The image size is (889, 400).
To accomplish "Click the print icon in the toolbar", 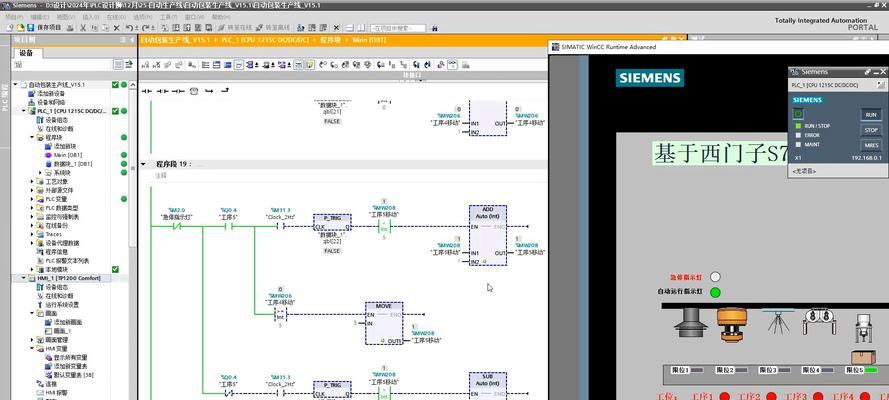I will pos(70,27).
